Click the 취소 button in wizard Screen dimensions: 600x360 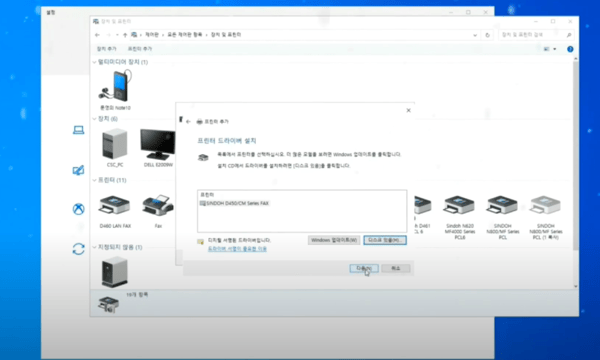[x=396, y=269]
